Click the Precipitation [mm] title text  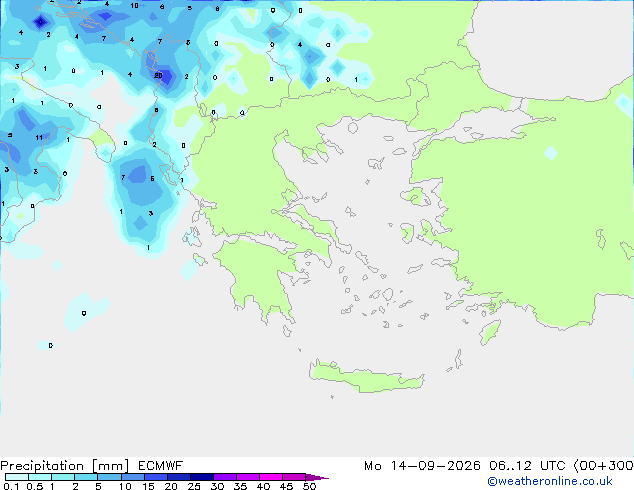click(64, 466)
